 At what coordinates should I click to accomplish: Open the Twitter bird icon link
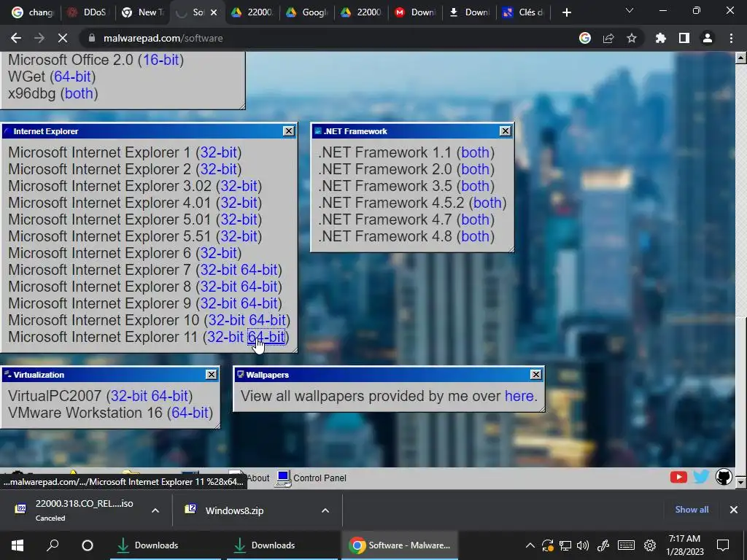(701, 477)
